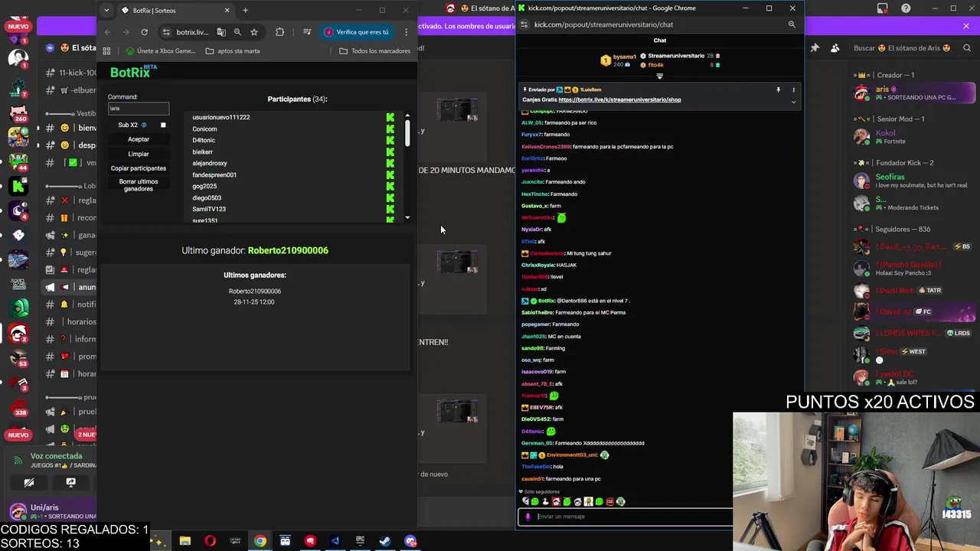Expand the pinned message with chevron
This screenshot has width=980, height=551.
[793, 102]
